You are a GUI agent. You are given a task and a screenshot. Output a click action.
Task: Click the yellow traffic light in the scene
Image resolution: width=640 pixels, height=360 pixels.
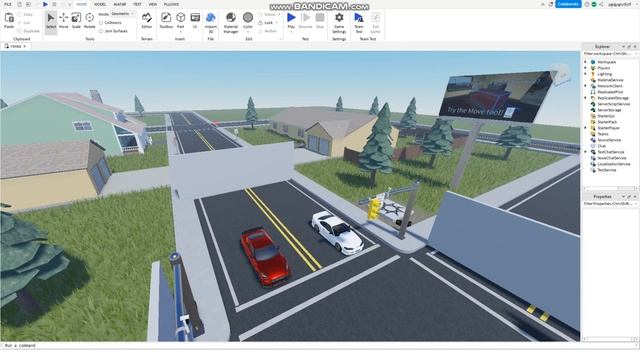(373, 208)
